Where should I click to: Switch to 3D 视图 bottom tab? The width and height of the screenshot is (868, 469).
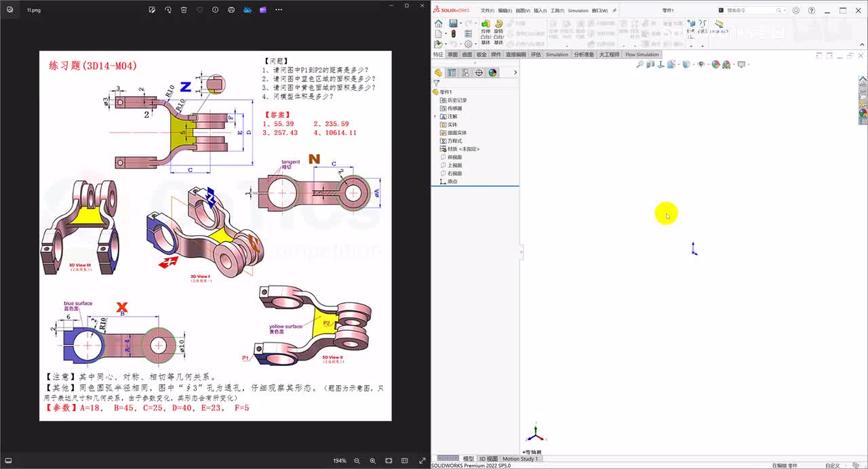point(488,459)
